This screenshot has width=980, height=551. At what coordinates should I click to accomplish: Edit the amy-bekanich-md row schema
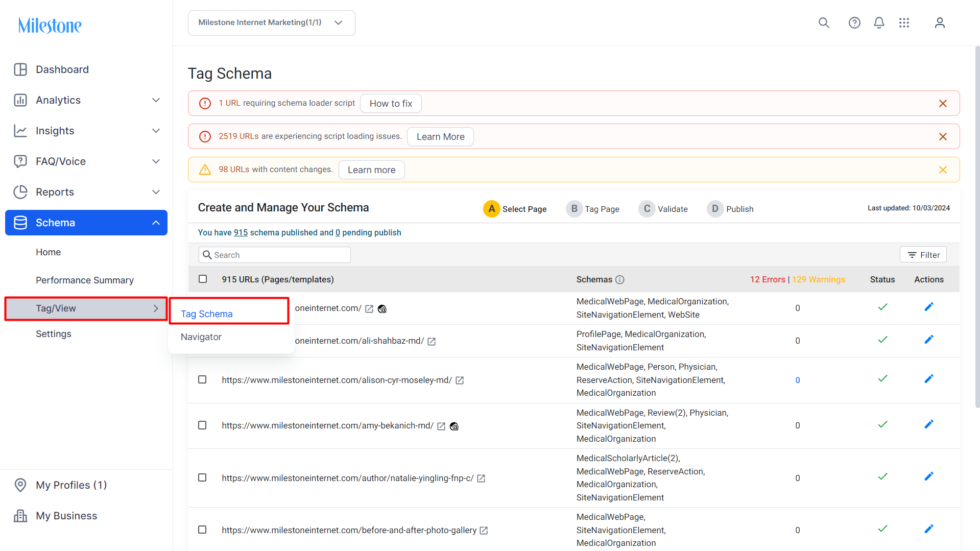[x=929, y=424]
